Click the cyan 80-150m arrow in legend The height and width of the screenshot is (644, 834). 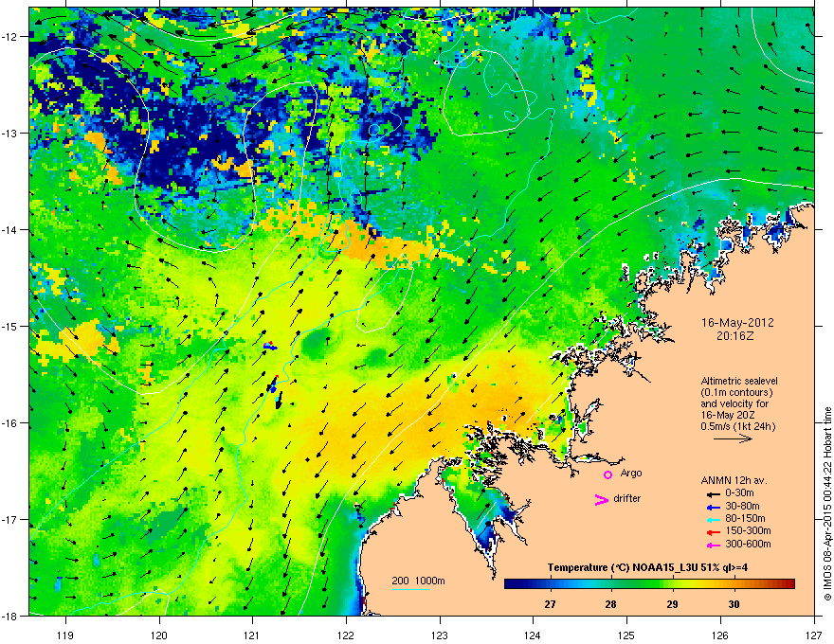tap(714, 520)
